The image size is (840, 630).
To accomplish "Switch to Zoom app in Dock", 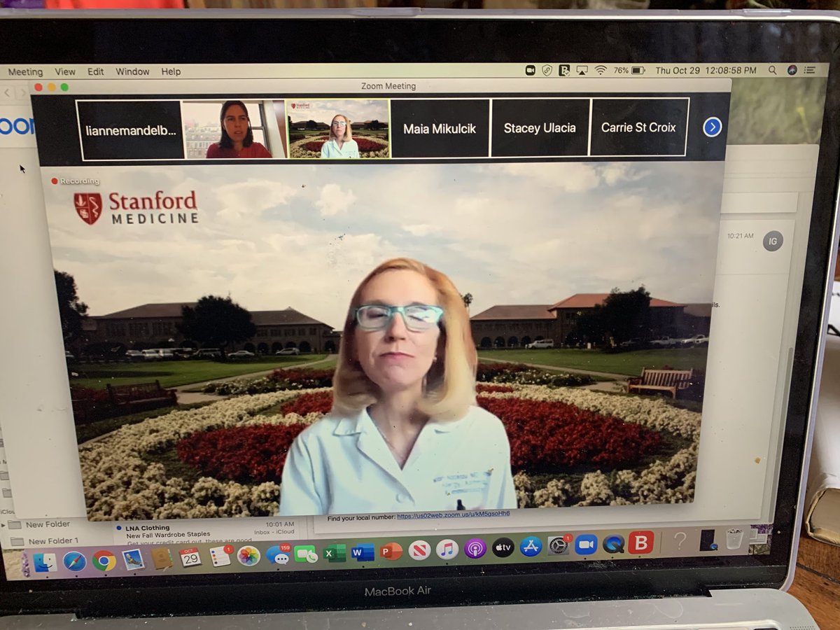I will [x=586, y=545].
